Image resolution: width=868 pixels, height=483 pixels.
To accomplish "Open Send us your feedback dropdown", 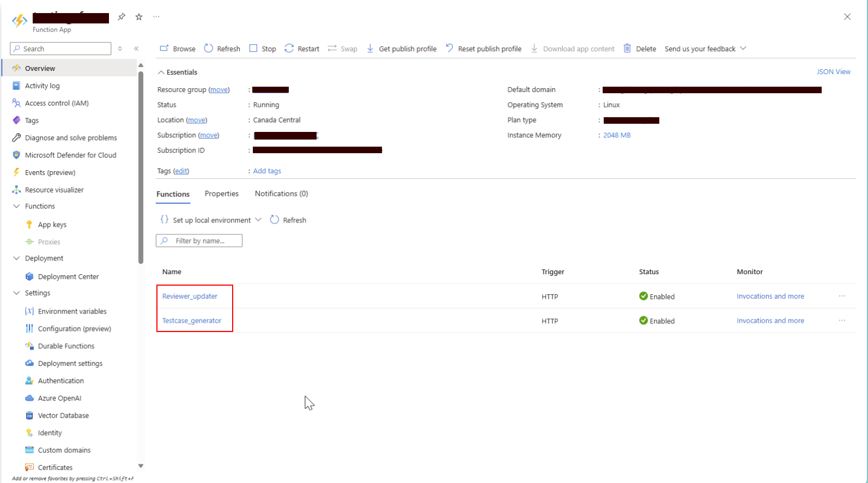I will [x=706, y=49].
